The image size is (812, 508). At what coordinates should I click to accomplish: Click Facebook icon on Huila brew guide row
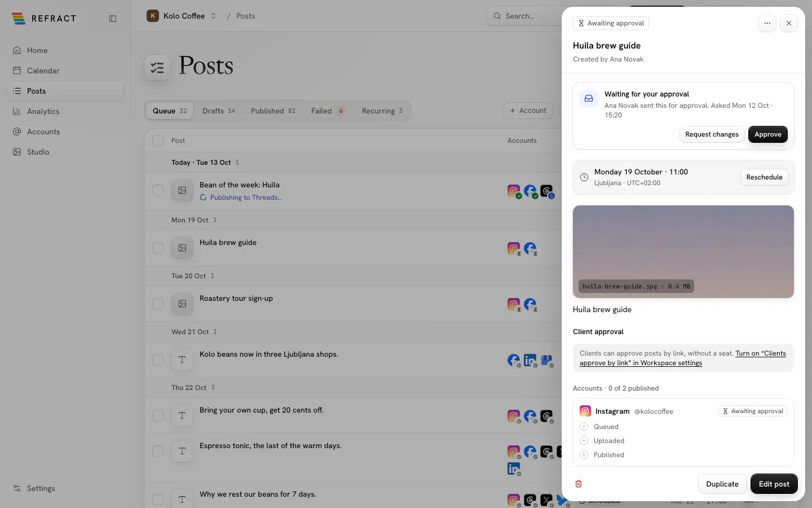pos(530,248)
